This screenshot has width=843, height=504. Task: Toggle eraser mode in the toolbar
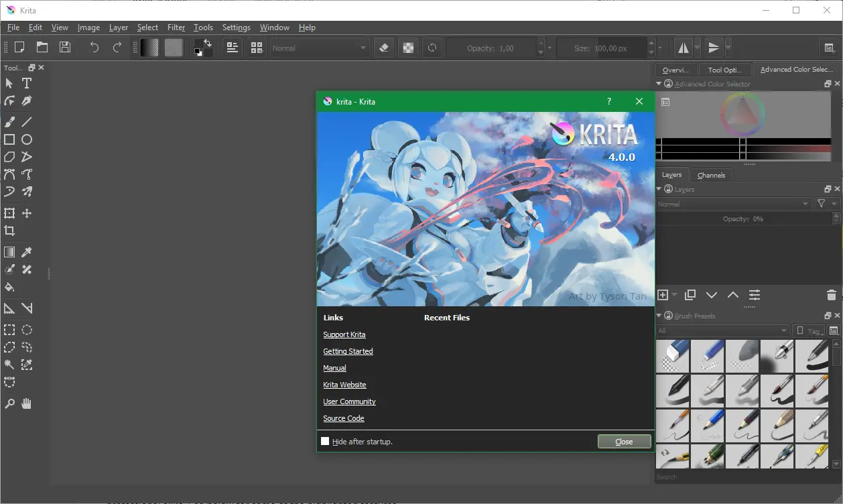[x=384, y=48]
